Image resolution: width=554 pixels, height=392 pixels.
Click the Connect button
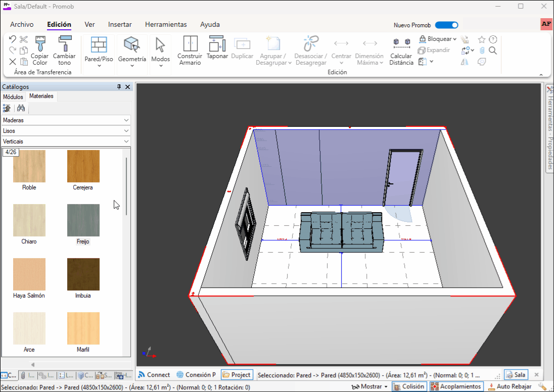tap(154, 375)
